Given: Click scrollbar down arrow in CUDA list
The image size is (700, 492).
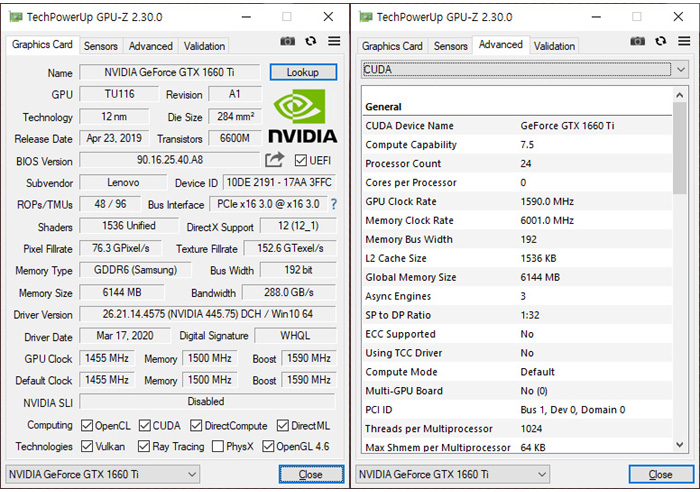Looking at the screenshot, I should pos(679,445).
